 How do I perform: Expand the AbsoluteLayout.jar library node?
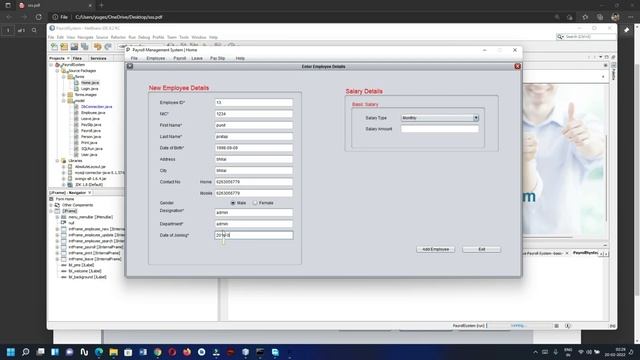pos(64,167)
